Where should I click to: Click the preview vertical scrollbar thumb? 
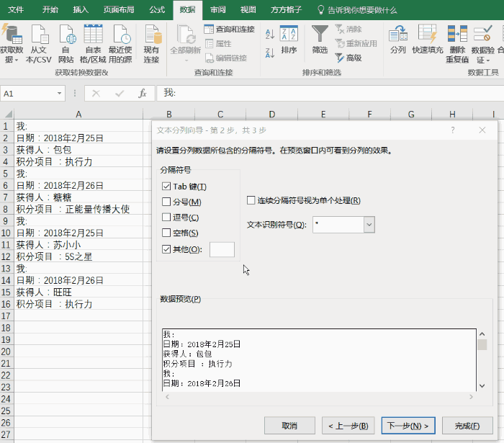tap(482, 344)
